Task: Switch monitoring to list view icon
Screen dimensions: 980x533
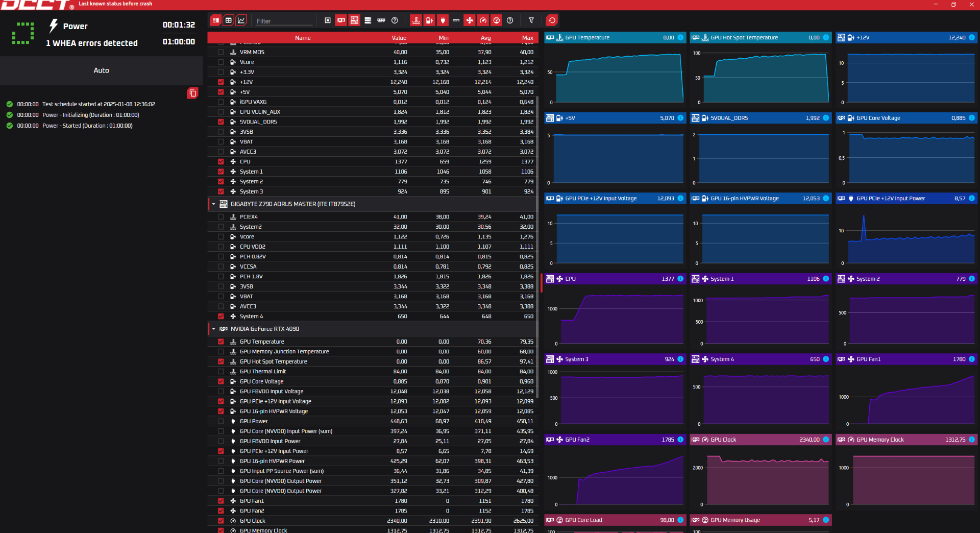Action: tap(216, 20)
